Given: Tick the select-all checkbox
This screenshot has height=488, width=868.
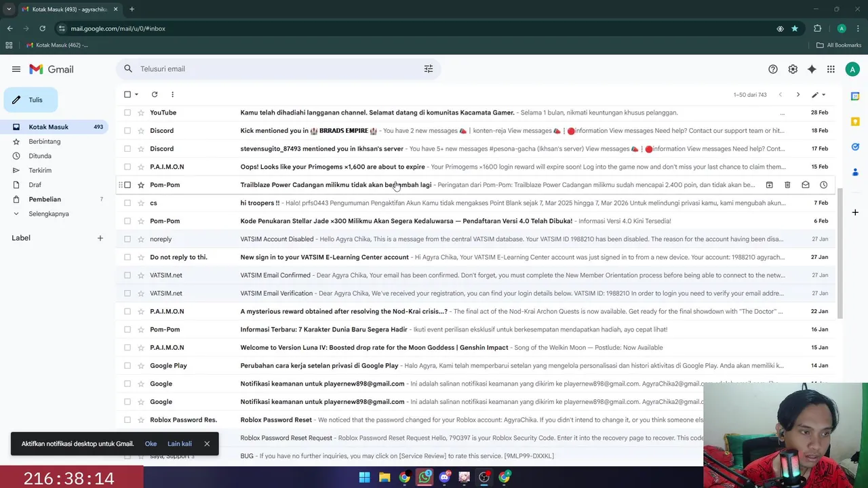Looking at the screenshot, I should 127,94.
